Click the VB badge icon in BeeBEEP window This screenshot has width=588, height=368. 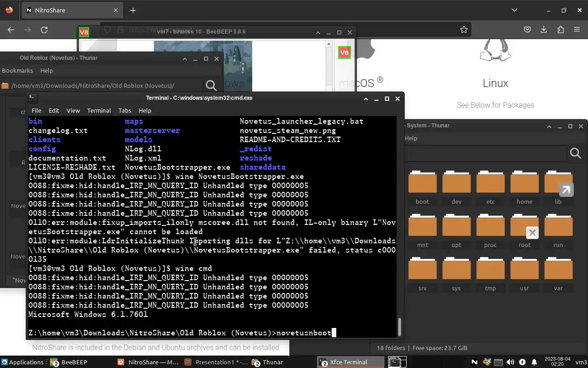coord(345,52)
